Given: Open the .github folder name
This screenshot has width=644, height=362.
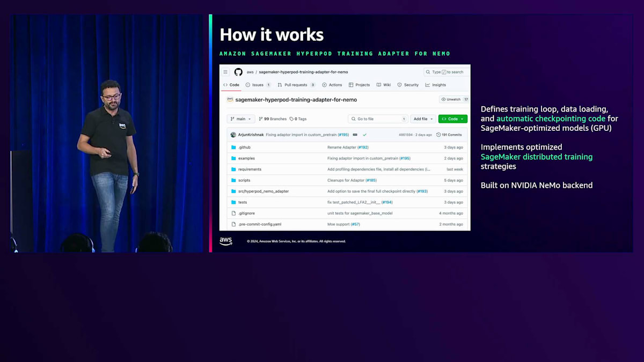Looking at the screenshot, I should coord(244,147).
